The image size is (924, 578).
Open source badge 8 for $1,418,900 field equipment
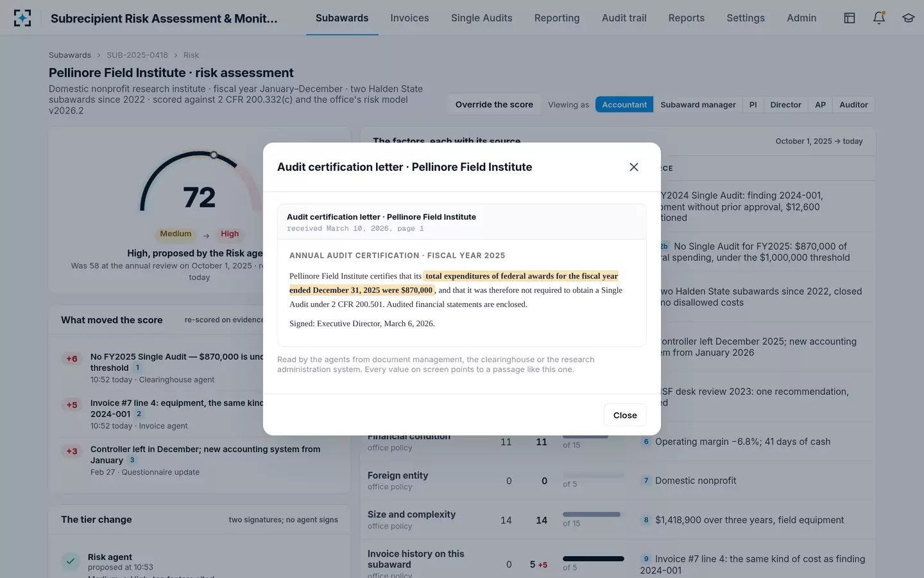(x=646, y=520)
